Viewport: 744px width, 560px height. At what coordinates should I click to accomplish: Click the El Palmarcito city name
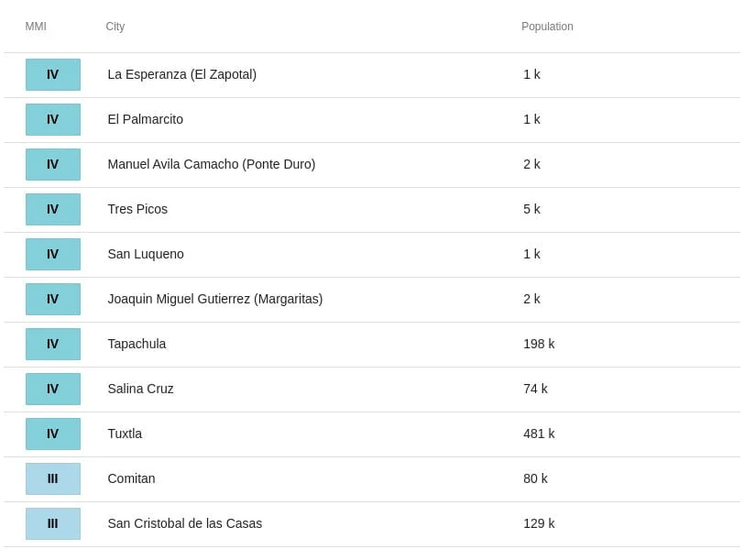coord(145,119)
